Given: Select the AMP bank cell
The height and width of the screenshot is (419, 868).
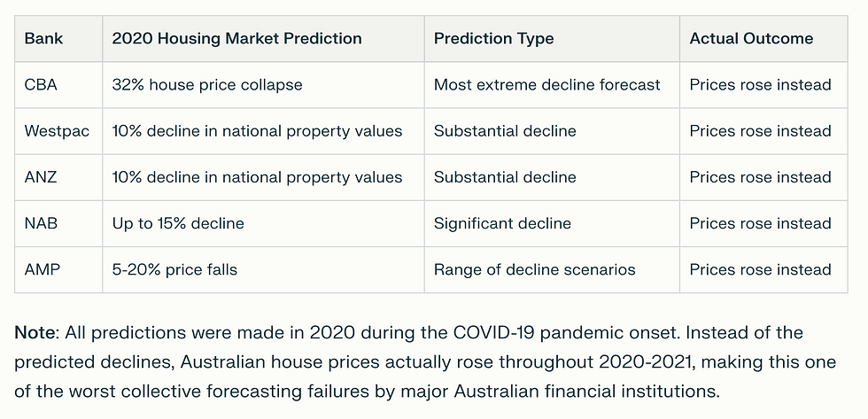Looking at the screenshot, I should coord(42,269).
